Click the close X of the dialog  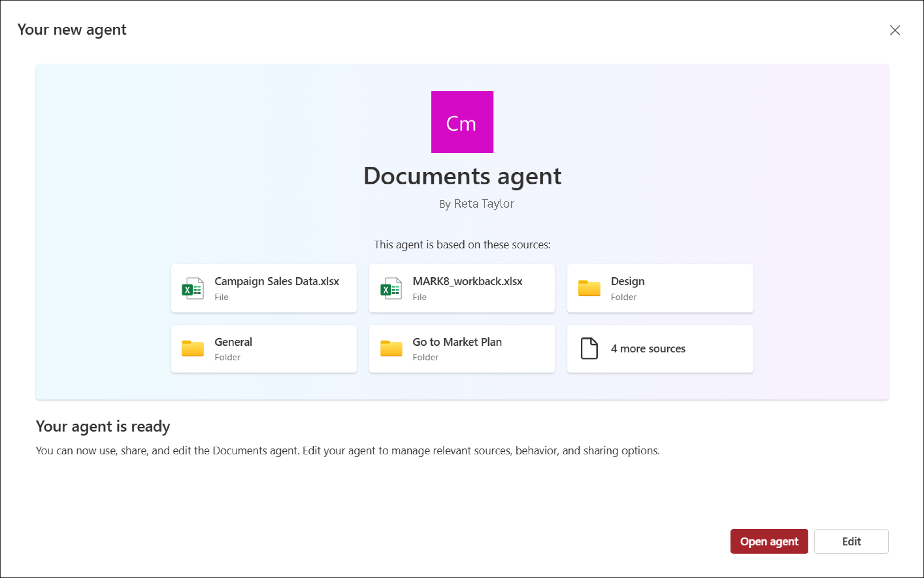(895, 31)
